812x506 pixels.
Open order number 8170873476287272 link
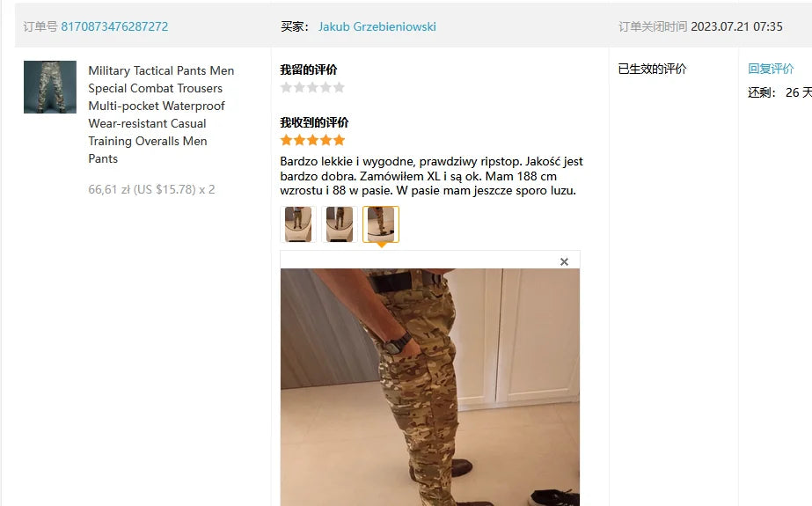[x=114, y=26]
